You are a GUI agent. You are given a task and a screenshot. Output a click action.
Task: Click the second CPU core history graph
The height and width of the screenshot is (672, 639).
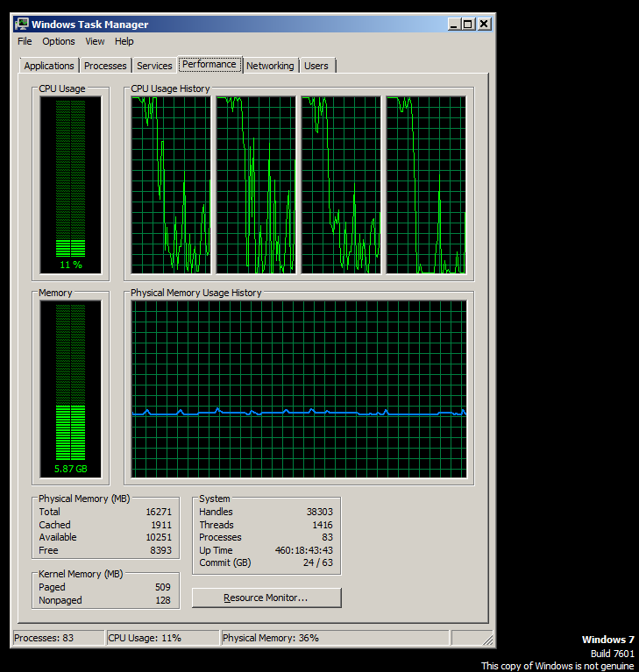click(256, 185)
